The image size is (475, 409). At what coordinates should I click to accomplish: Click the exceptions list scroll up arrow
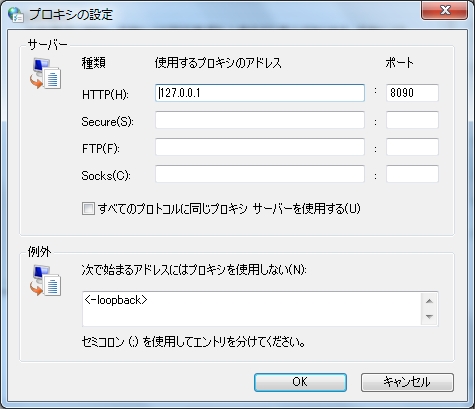[429, 301]
